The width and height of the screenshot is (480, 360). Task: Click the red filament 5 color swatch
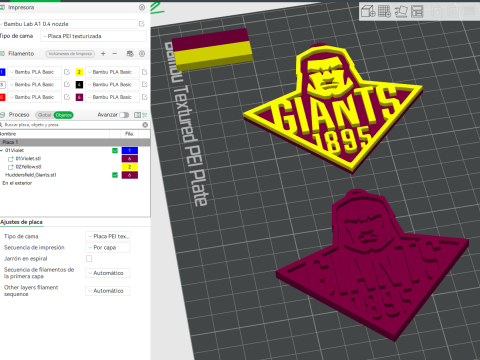tap(2, 97)
